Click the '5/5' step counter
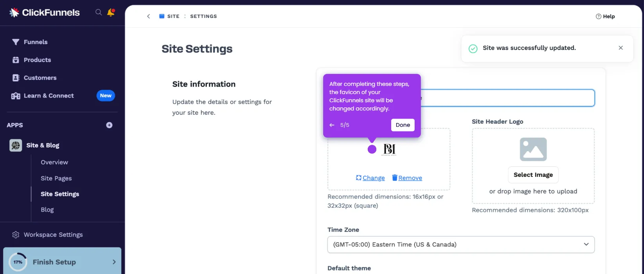The width and height of the screenshot is (644, 274). pyautogui.click(x=345, y=125)
